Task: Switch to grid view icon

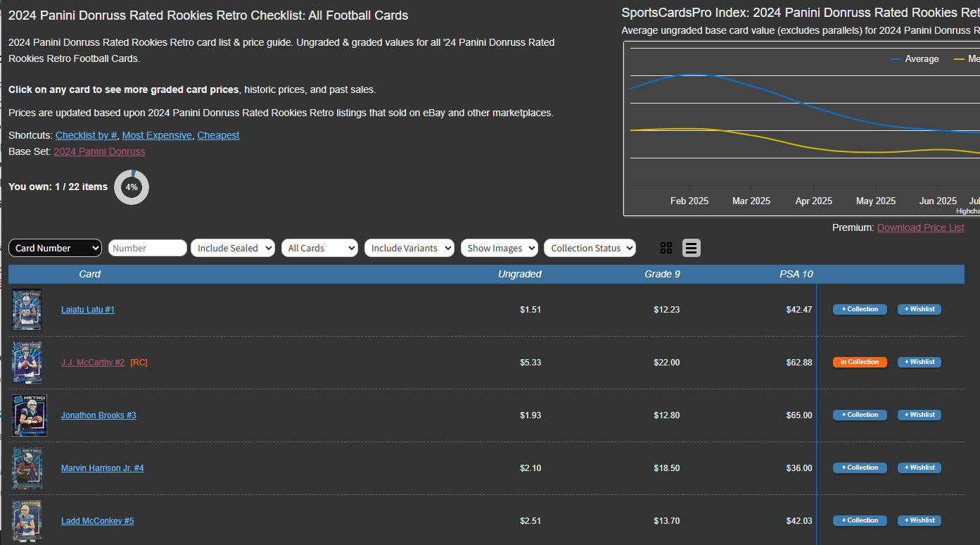Action: pos(666,248)
